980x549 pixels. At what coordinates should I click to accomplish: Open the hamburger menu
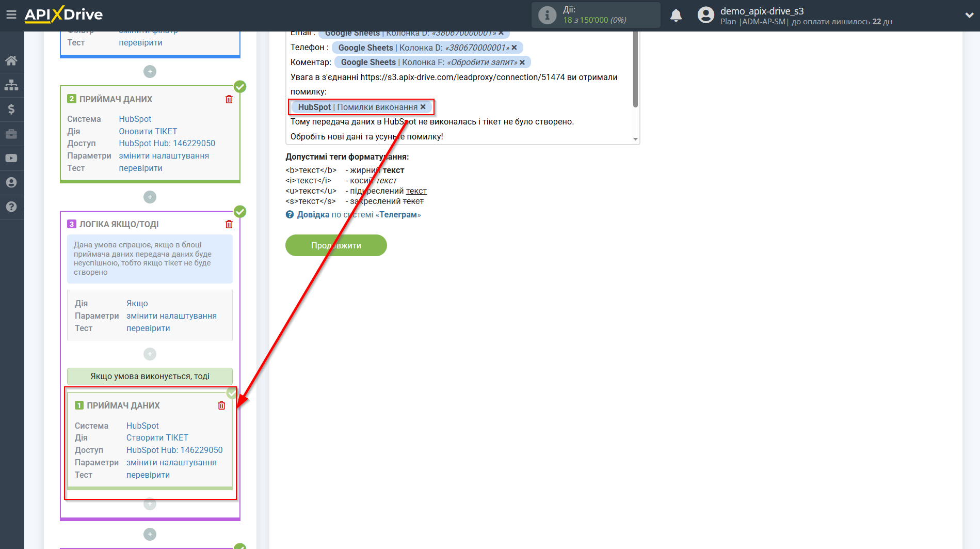coord(11,15)
